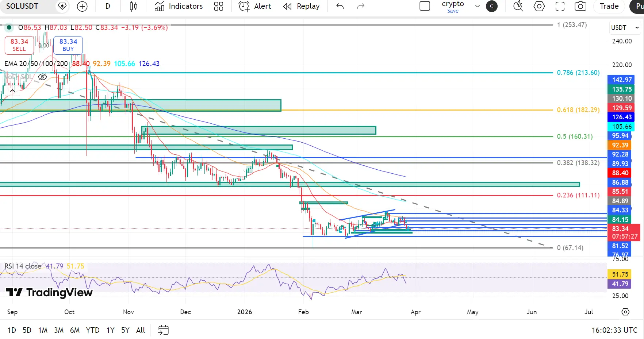
Task: Open the layout setup square icon
Action: pyautogui.click(x=425, y=6)
